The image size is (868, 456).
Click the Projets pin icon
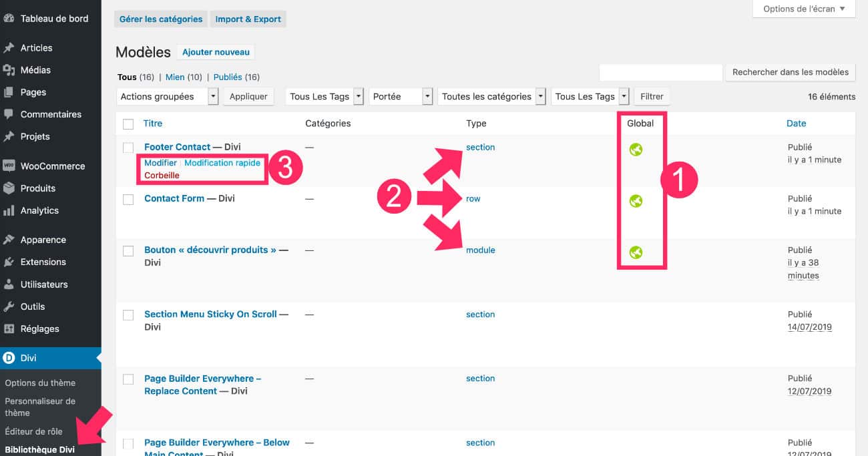(9, 136)
